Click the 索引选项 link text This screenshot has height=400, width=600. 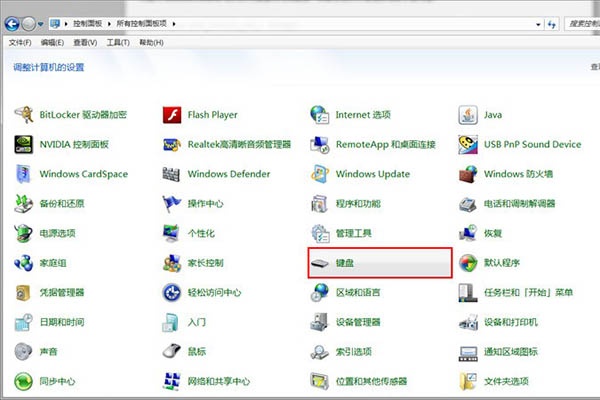[354, 351]
